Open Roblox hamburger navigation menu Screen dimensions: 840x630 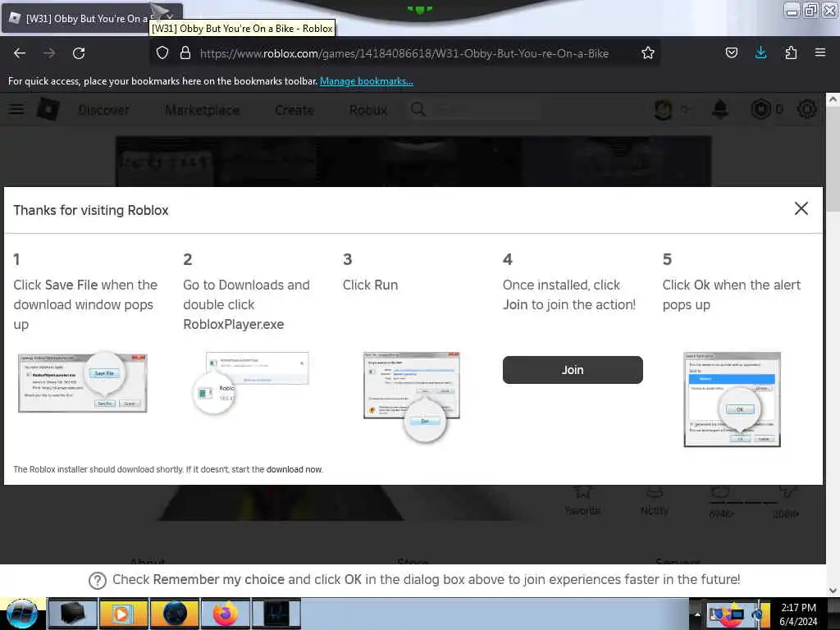[16, 109]
